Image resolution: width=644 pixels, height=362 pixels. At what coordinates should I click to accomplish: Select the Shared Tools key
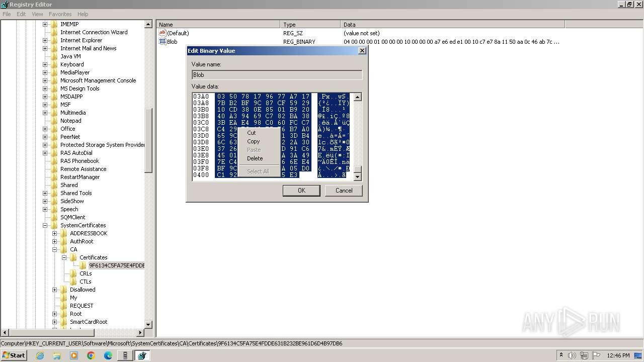76,193
